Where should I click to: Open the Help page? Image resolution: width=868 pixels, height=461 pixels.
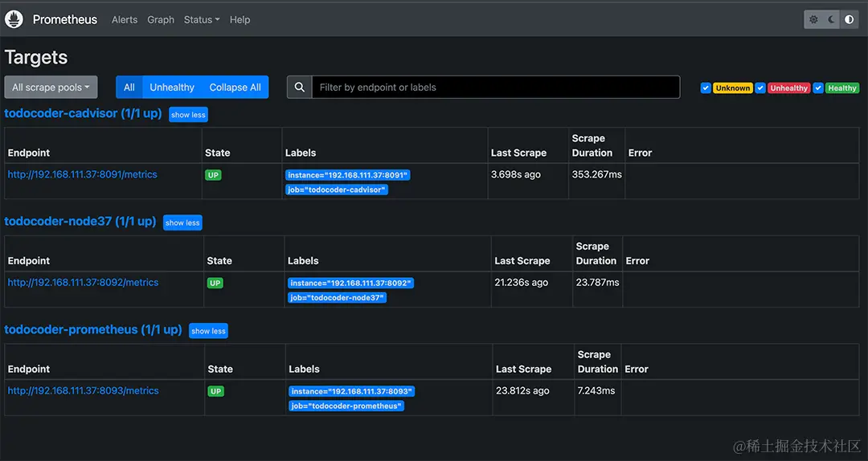pos(240,19)
